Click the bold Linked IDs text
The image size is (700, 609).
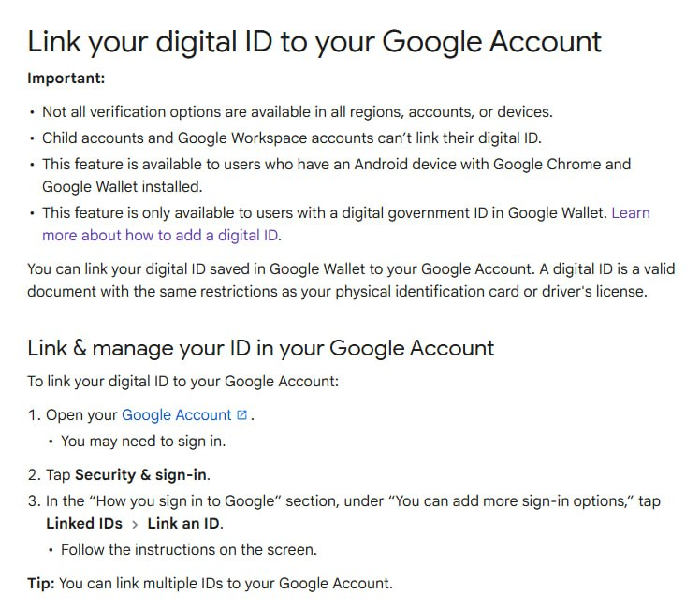coord(84,524)
